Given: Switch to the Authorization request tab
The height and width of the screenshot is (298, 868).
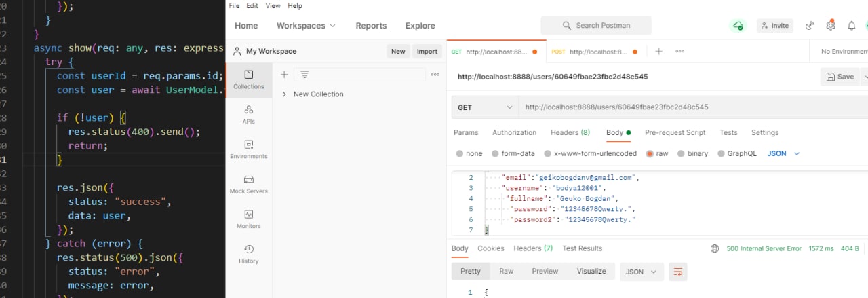Looking at the screenshot, I should pos(514,132).
